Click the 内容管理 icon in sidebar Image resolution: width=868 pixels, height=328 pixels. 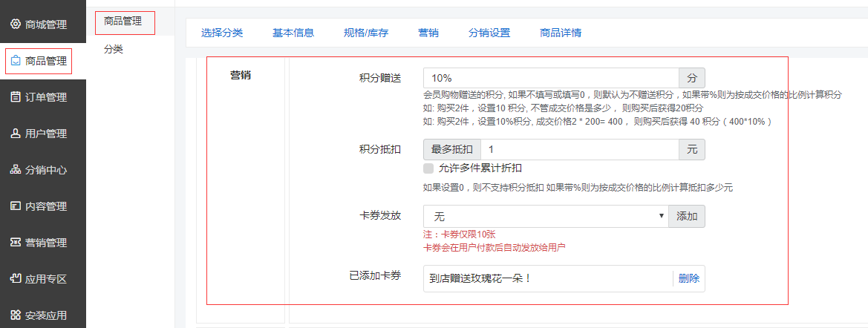click(16, 206)
